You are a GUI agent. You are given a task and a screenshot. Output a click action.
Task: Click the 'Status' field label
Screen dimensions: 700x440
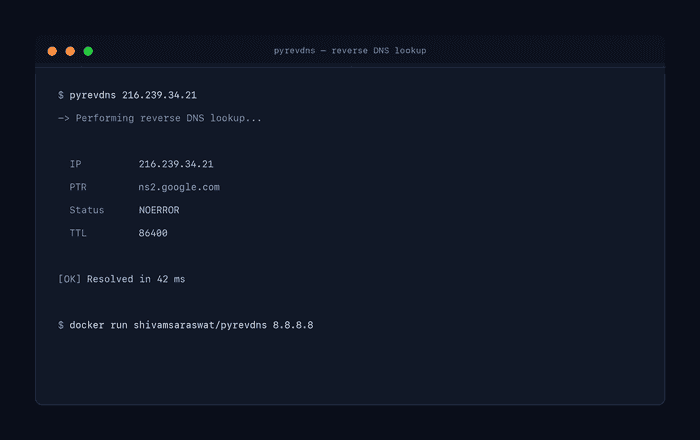[87, 210]
